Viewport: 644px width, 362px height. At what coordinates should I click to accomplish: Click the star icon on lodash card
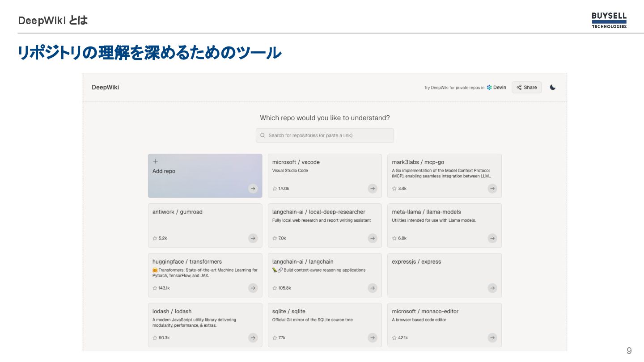155,338
